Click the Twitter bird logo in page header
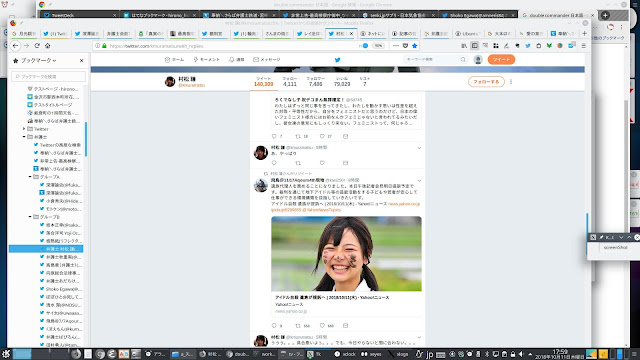Image resolution: width=640 pixels, height=360 pixels. 338,60
